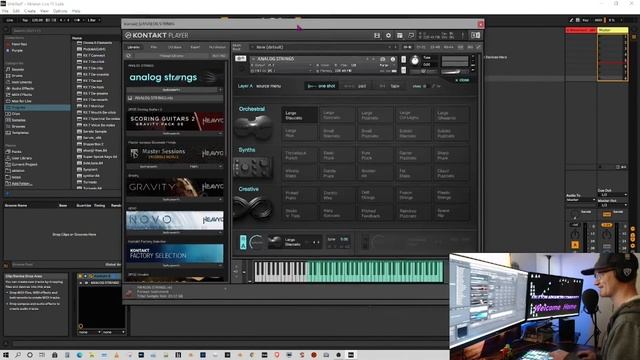Select MIDI Effects category in browser
640x360 pixels.
point(22,95)
